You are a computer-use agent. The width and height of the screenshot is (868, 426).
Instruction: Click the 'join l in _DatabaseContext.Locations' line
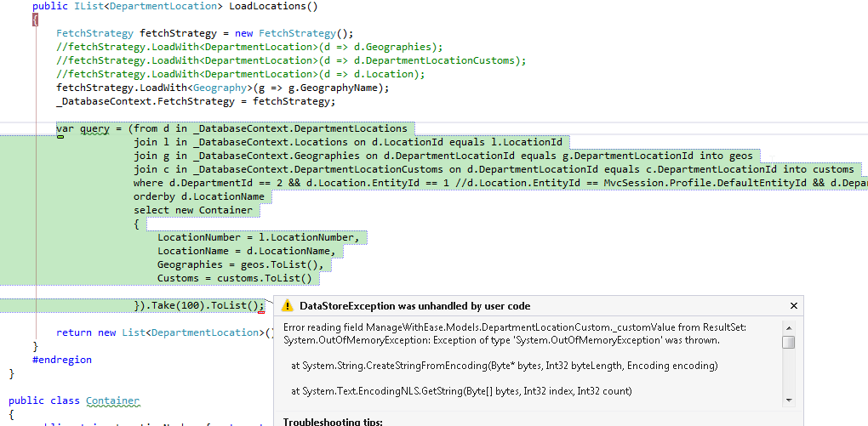(x=348, y=142)
